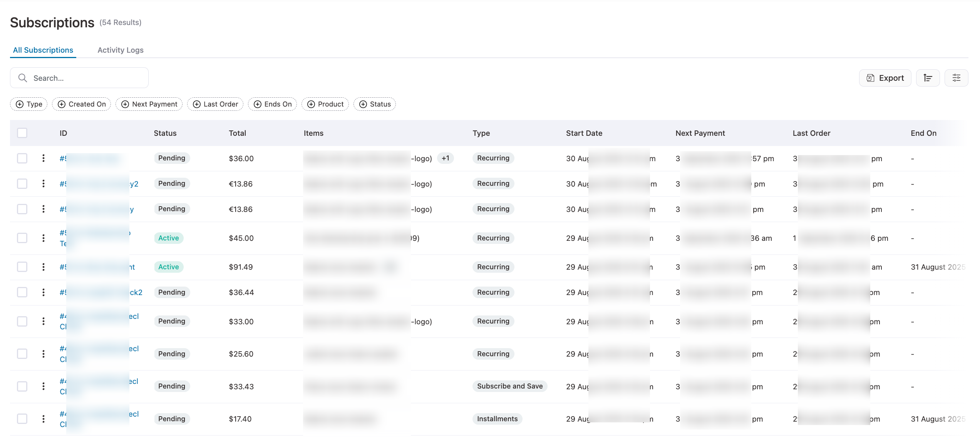This screenshot has height=437, width=980.
Task: Open actions menu for the Installments subscription row
Action: (44, 419)
